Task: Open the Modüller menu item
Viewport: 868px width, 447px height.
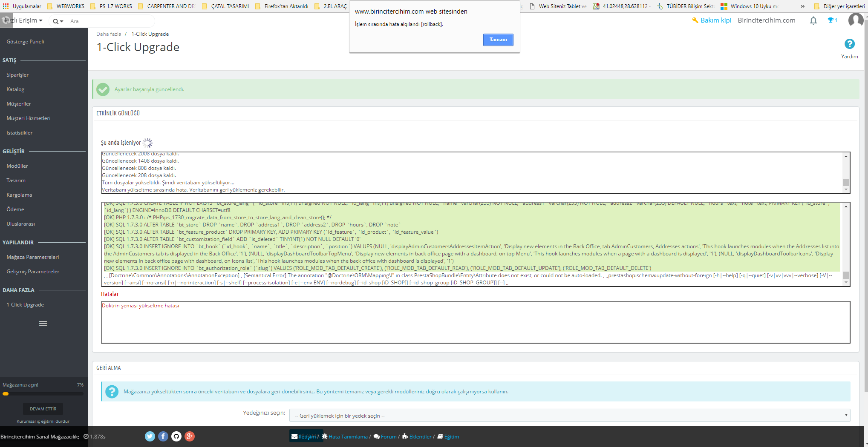Action: (x=17, y=166)
